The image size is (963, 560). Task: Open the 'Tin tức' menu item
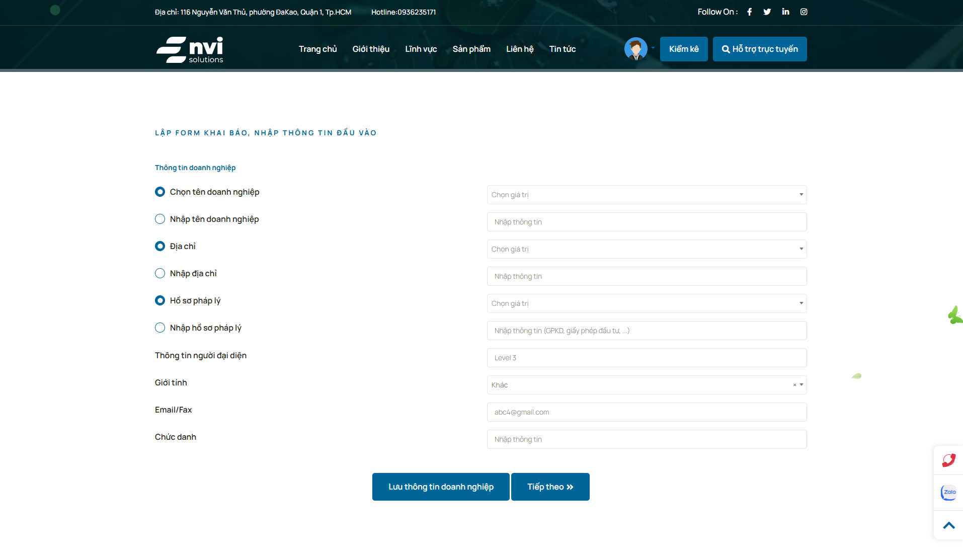click(562, 49)
